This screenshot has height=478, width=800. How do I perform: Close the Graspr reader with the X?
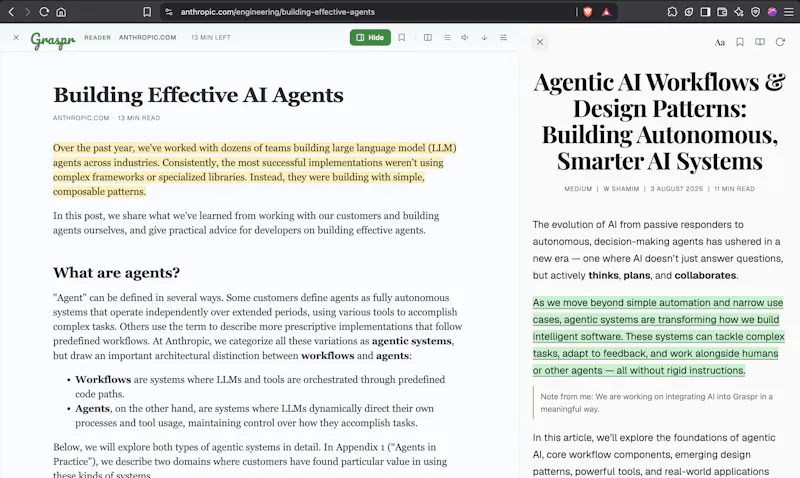pyautogui.click(x=16, y=37)
